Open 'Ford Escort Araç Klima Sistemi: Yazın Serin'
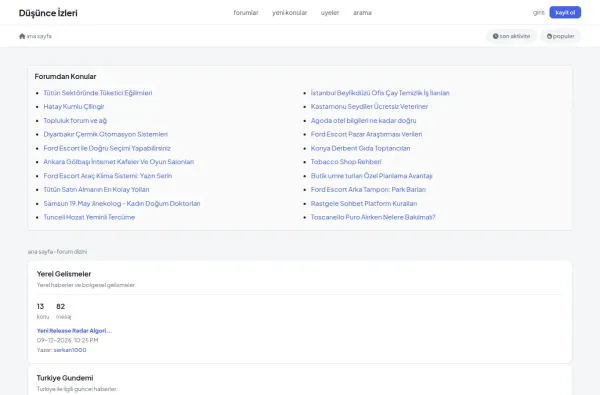Screen dimensions: 600x395 click(x=108, y=176)
